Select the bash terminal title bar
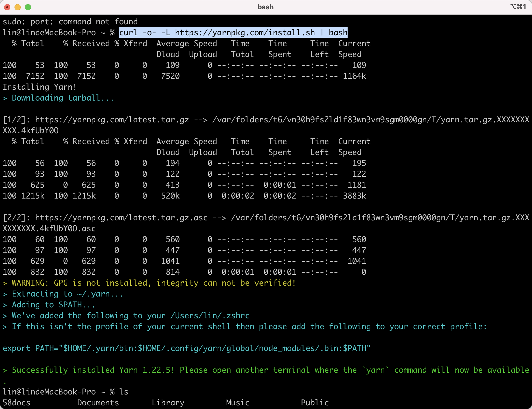 tap(266, 7)
